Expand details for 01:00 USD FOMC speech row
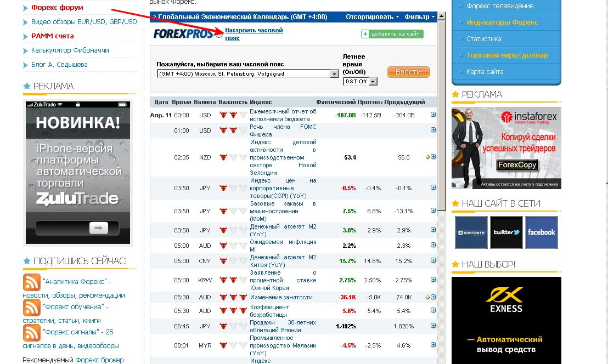The image size is (608, 364). pos(433,130)
